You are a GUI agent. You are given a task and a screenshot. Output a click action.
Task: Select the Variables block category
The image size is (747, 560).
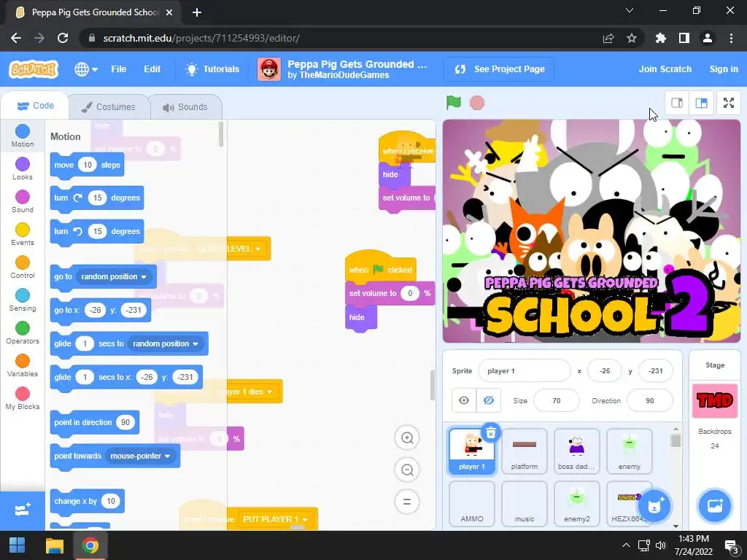[x=23, y=366]
